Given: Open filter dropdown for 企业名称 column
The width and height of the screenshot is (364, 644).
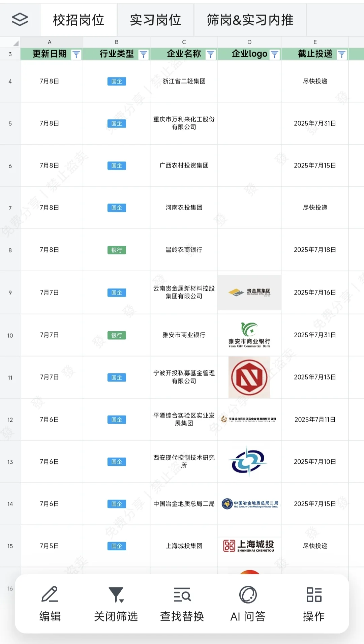Looking at the screenshot, I should [211, 54].
